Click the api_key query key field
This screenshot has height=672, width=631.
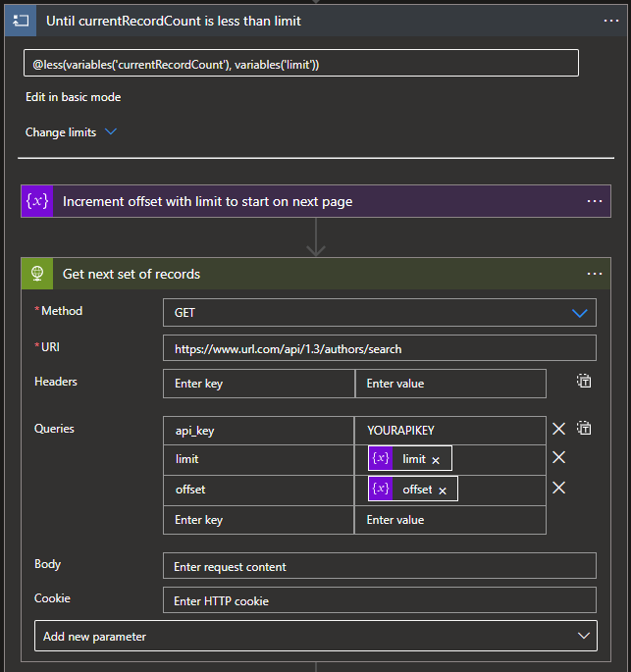click(x=258, y=431)
